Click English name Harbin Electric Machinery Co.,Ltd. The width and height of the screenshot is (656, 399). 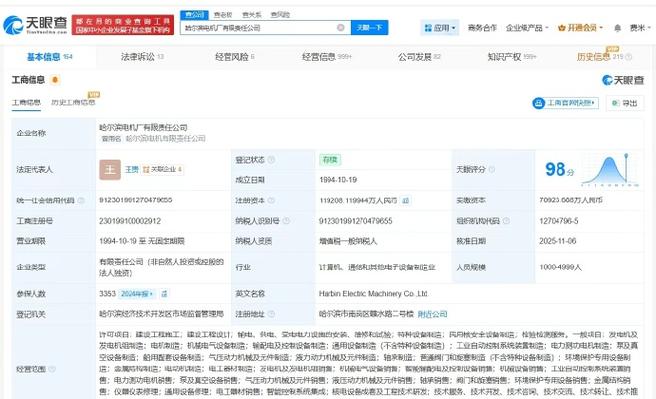(373, 294)
